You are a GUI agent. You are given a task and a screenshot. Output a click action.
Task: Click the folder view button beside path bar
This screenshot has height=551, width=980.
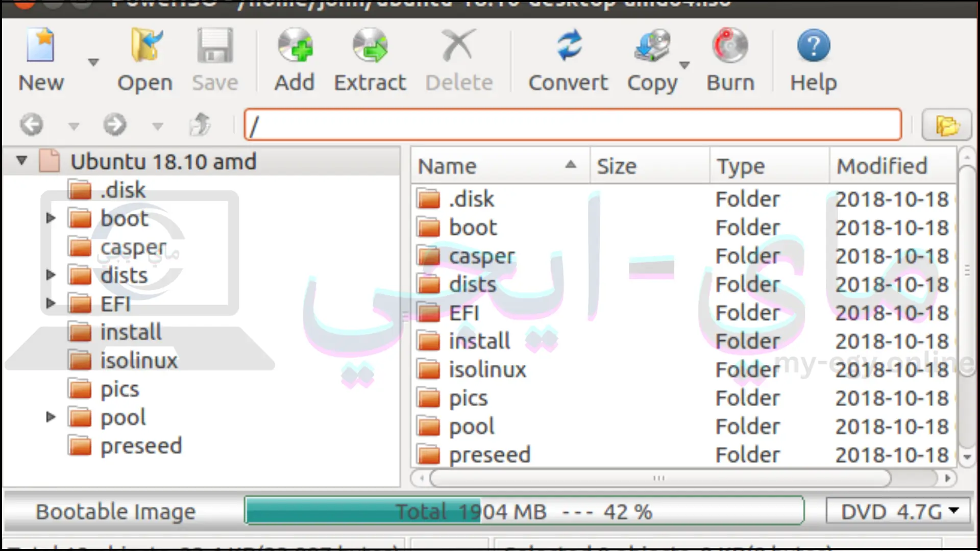[x=947, y=124]
